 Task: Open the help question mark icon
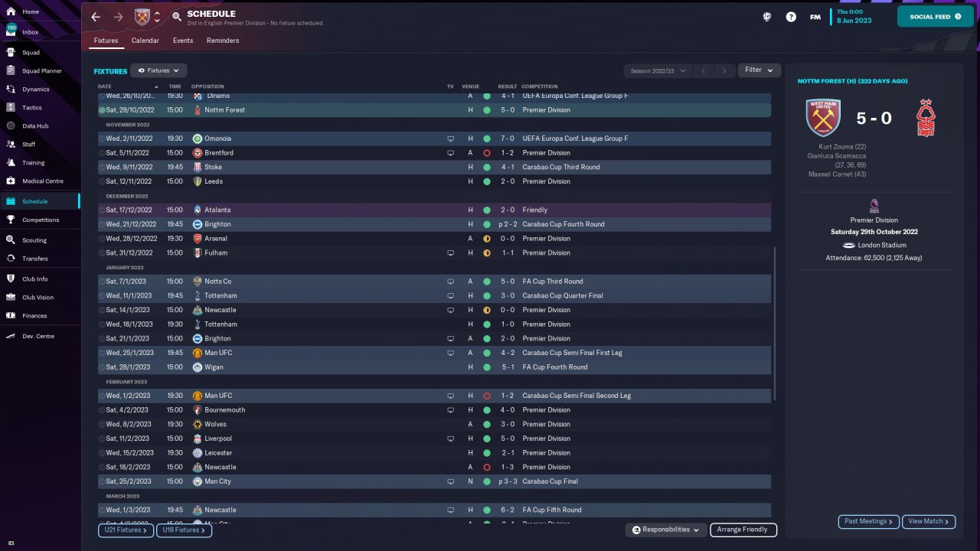pos(791,17)
